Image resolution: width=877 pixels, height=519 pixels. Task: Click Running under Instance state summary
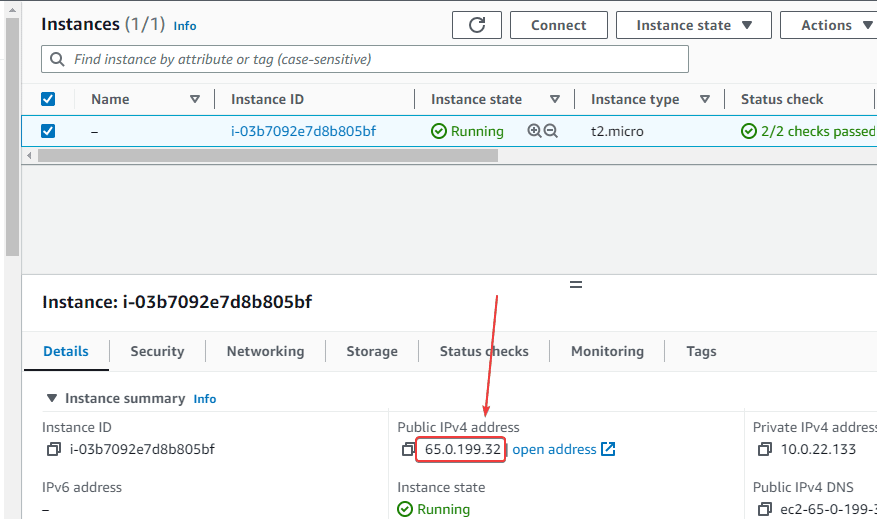pos(434,509)
